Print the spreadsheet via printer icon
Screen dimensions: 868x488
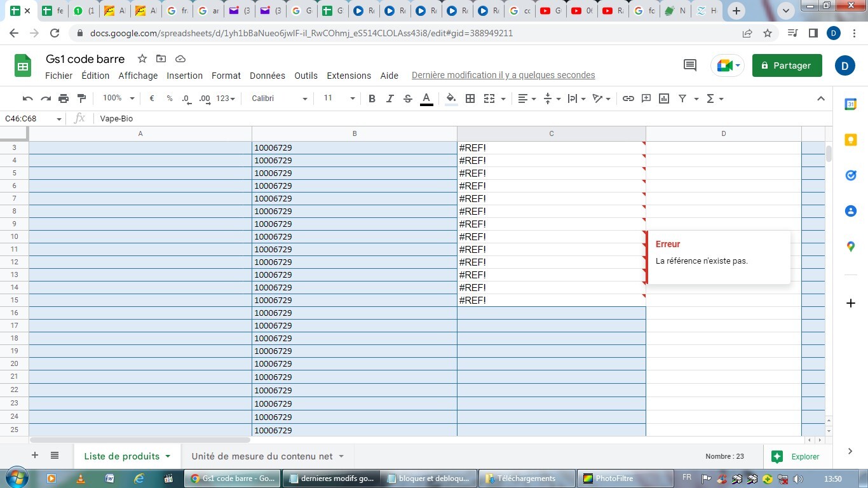[64, 98]
